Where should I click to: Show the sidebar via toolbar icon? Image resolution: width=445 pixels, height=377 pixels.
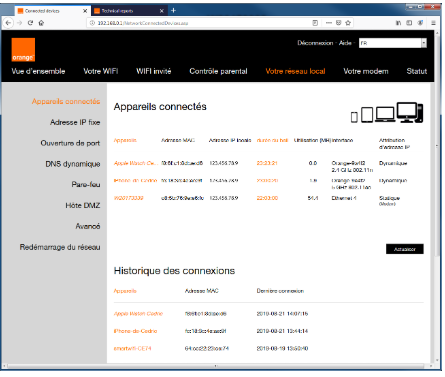coord(409,23)
